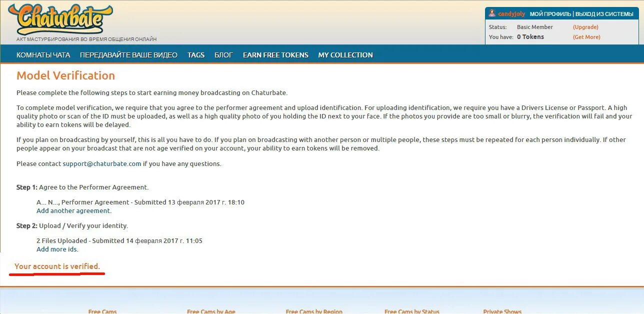This screenshot has width=644, height=314.
Task: Click the Chaturbate logo
Action: tap(60, 19)
